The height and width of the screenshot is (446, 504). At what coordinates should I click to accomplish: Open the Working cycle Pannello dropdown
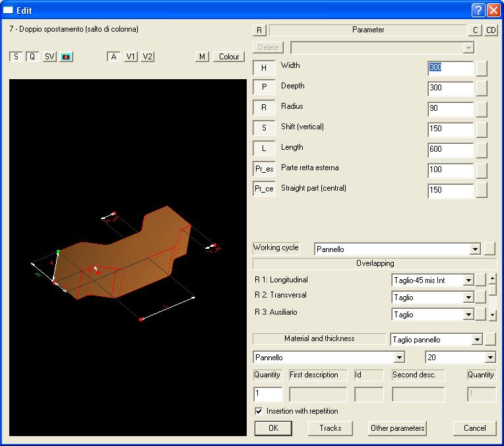point(474,249)
